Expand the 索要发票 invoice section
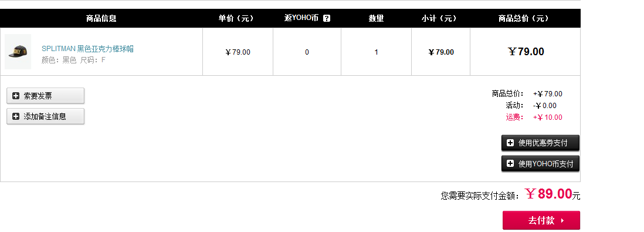 tap(46, 96)
